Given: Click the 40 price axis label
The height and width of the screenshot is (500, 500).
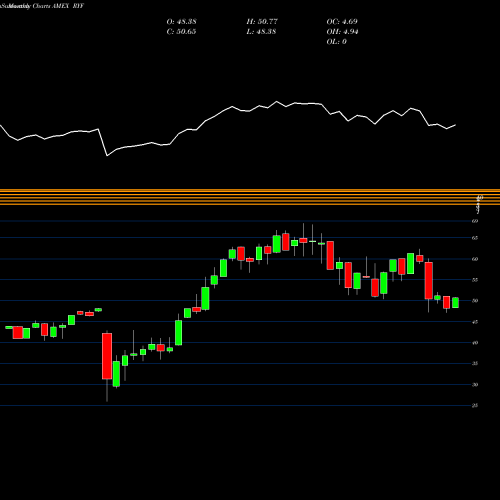Looking at the screenshot, I should (475, 343).
